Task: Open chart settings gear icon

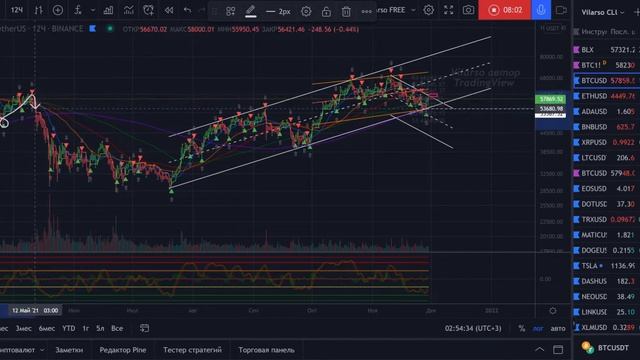Action: point(429,10)
